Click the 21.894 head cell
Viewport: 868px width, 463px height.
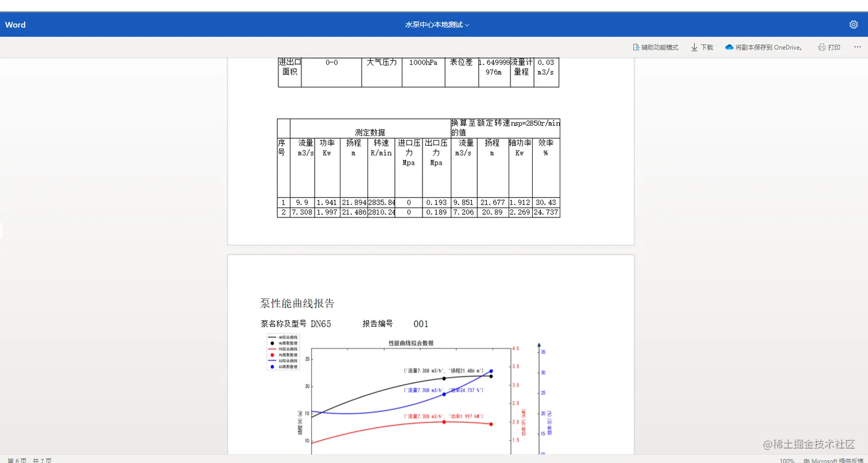[x=354, y=203]
